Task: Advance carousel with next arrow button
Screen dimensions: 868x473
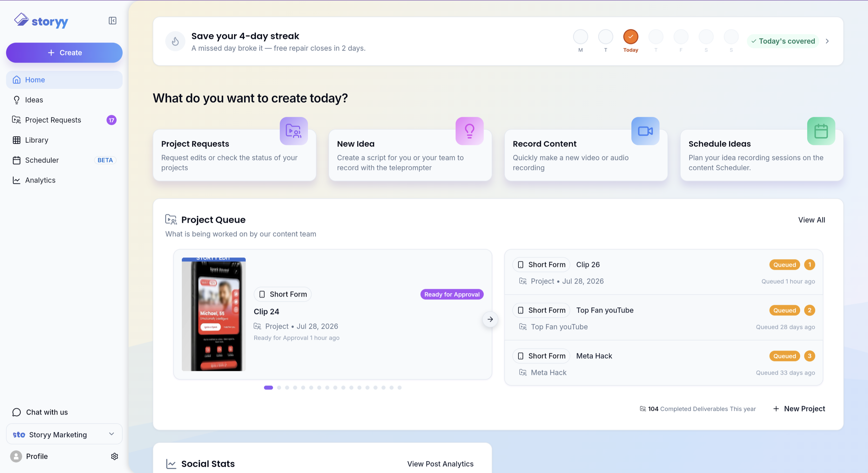Action: (490, 319)
